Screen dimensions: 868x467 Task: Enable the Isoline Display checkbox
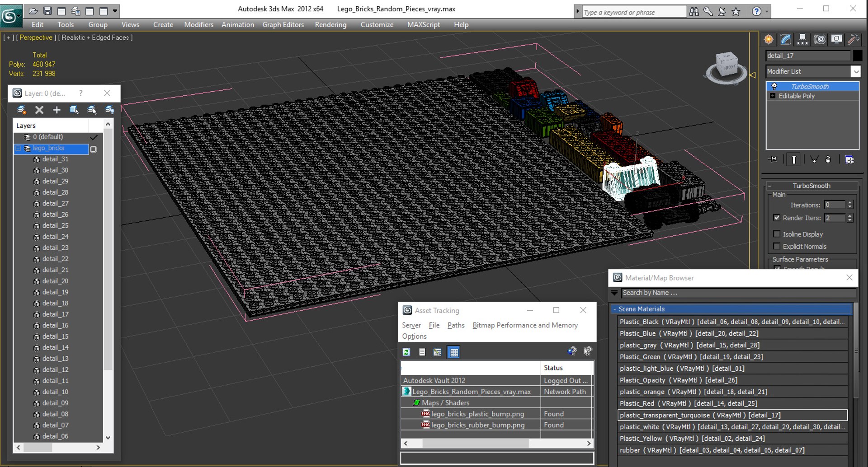777,234
